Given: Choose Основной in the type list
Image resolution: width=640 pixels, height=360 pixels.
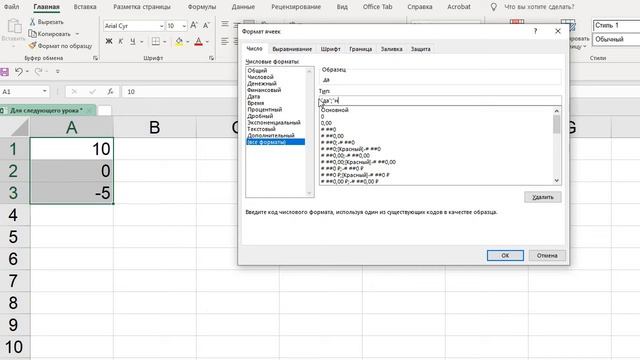Looking at the screenshot, I should pyautogui.click(x=335, y=110).
